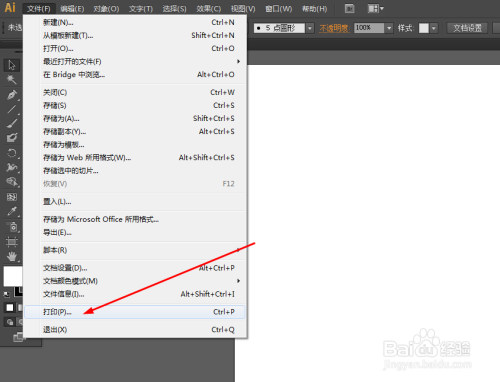Screen dimensions: 500x382
Task: Choose 从模板新建(T)... menu entry
Action: [135, 35]
